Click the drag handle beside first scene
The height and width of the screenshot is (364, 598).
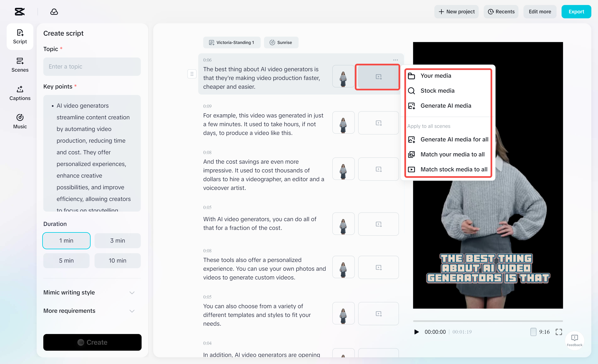tap(192, 74)
